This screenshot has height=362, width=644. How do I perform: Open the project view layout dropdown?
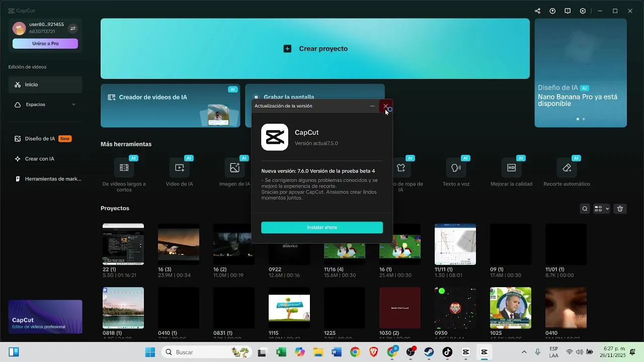602,209
